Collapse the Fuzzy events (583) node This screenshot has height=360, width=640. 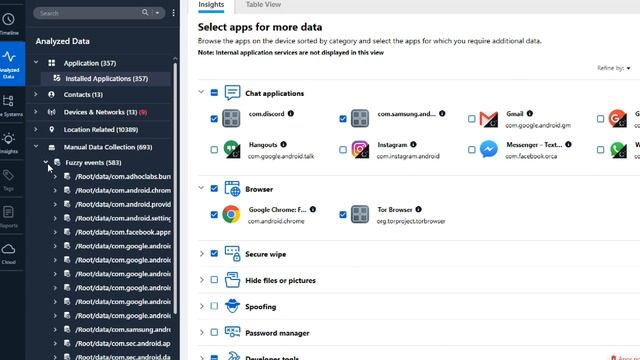[46, 162]
